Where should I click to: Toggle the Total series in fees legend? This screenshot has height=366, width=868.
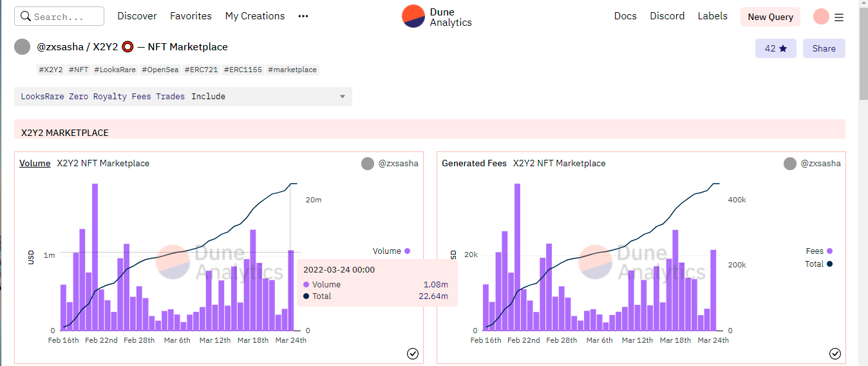tap(818, 264)
